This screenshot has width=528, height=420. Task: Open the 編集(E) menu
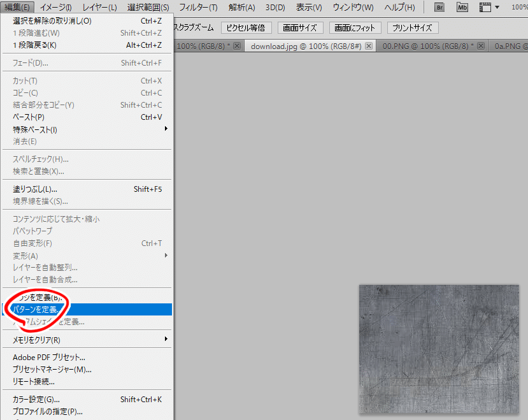[x=17, y=8]
